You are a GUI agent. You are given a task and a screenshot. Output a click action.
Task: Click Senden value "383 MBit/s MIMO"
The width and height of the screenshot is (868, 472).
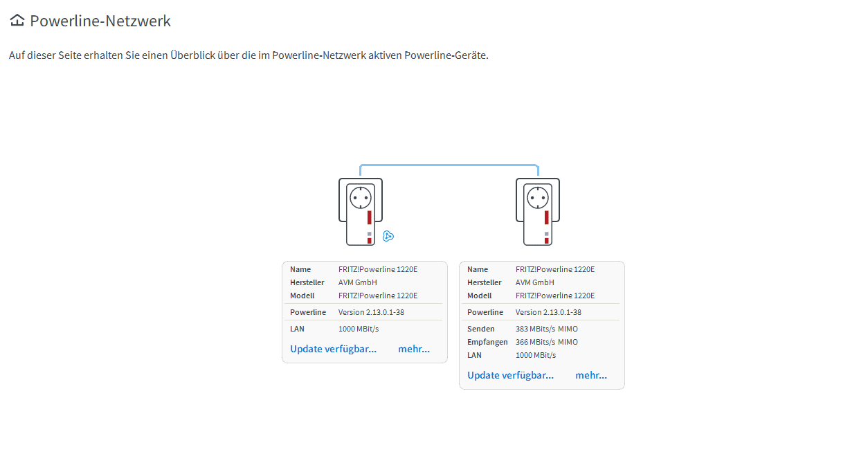click(x=547, y=329)
